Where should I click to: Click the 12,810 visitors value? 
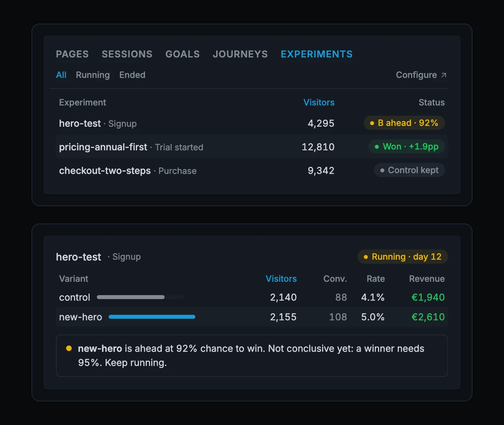tap(318, 147)
